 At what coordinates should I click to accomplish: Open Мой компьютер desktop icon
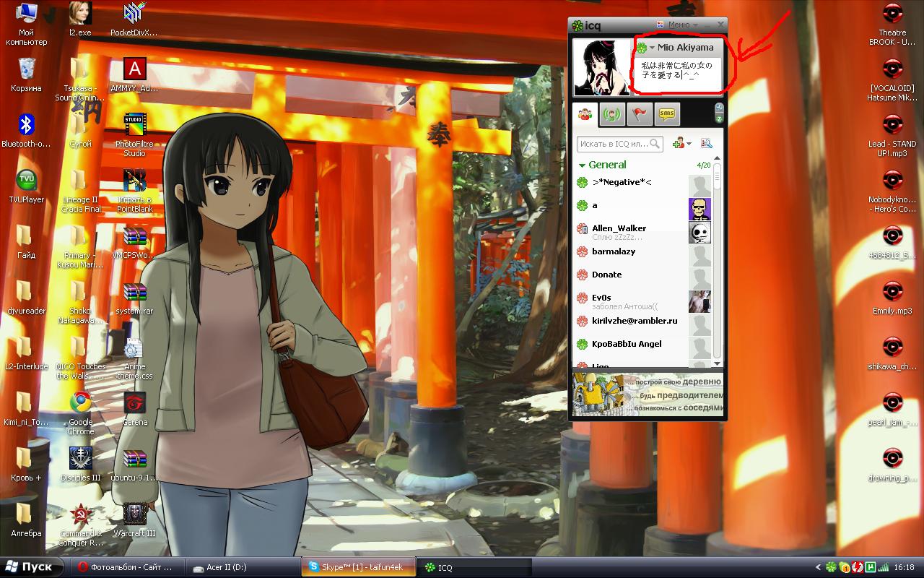[27, 23]
